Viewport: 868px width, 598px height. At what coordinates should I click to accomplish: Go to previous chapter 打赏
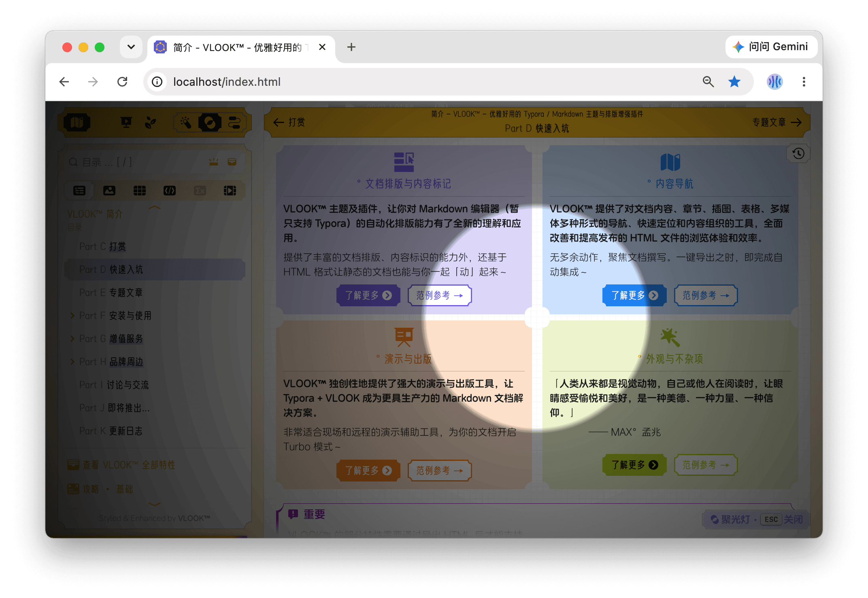(x=289, y=122)
